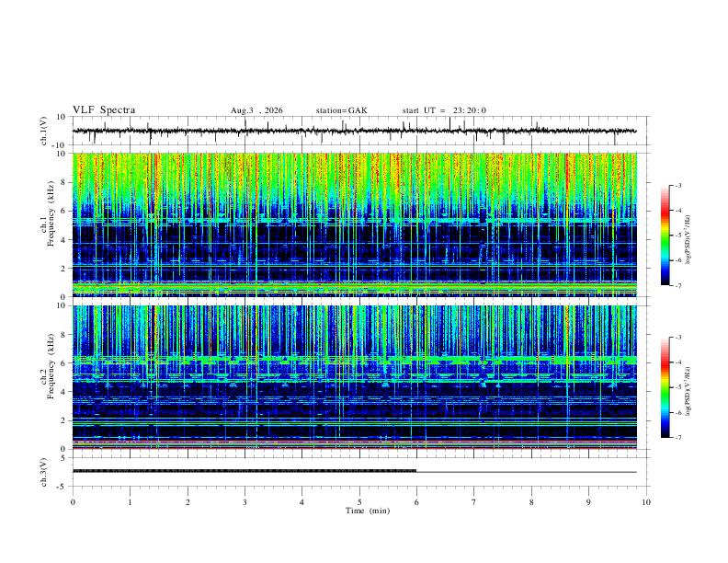The height and width of the screenshot is (563, 728).
Task: Click the 3 minute tick label on time axis
Action: point(245,502)
